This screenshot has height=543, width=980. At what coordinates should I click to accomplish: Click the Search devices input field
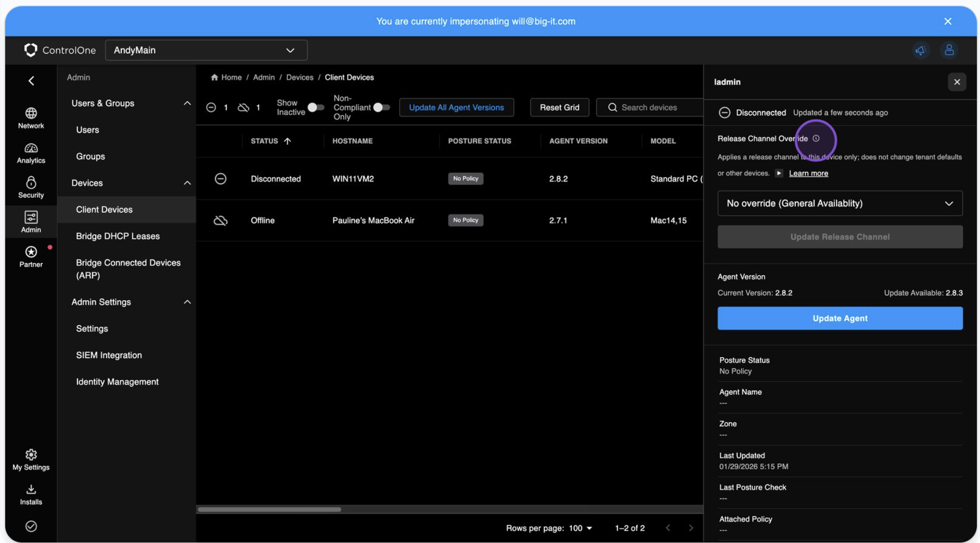tap(649, 107)
